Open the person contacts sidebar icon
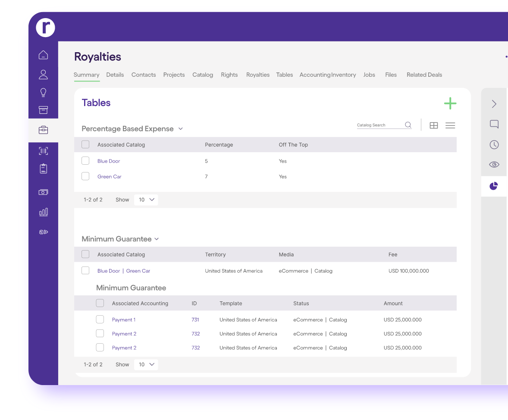 43,75
